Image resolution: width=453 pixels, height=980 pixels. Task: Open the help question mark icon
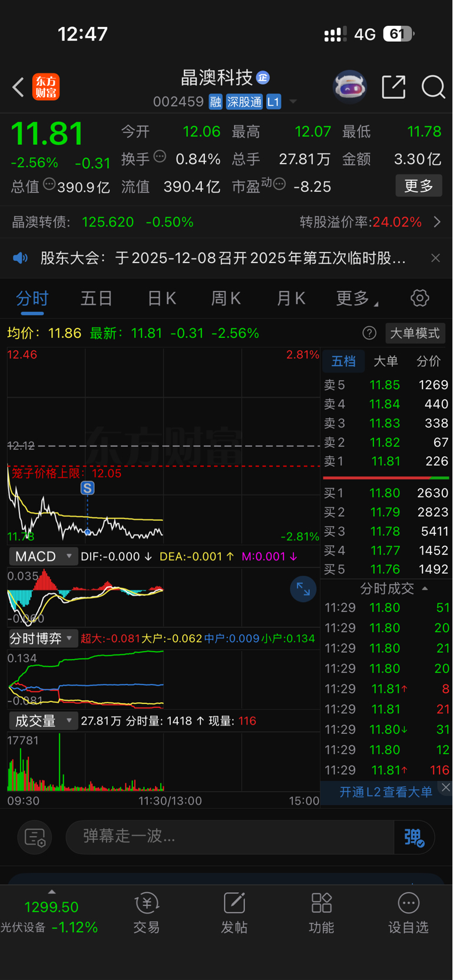pos(369,333)
